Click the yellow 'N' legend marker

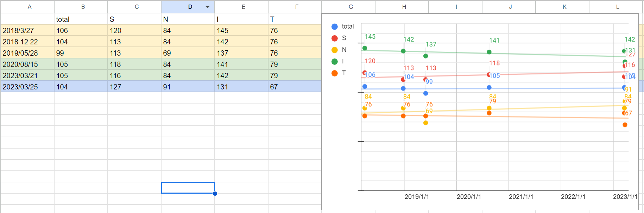point(335,50)
